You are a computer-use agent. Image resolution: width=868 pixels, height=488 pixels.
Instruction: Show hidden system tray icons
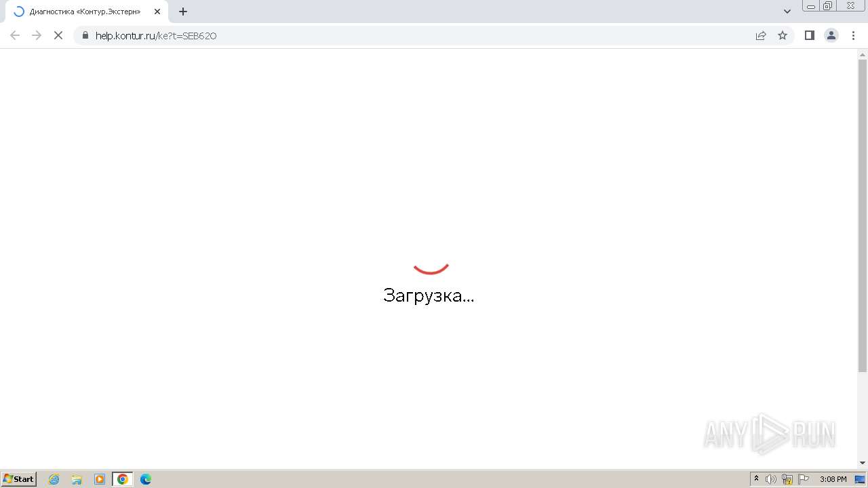click(x=757, y=479)
